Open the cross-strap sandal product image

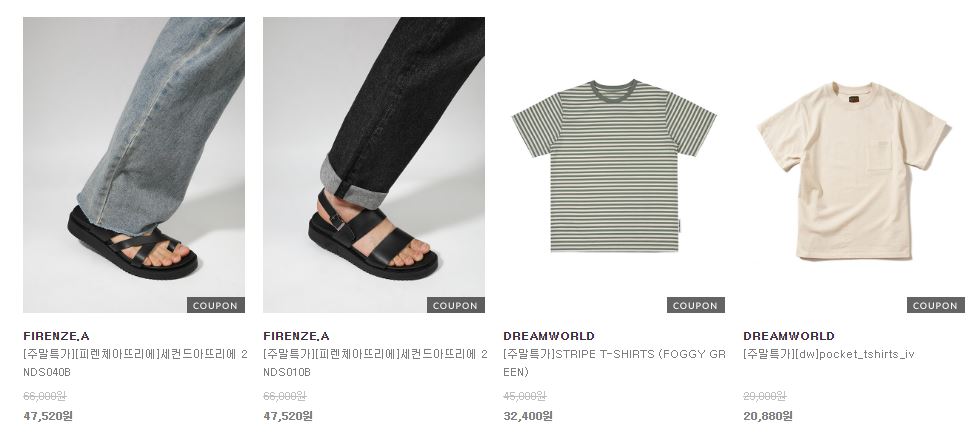click(x=134, y=165)
